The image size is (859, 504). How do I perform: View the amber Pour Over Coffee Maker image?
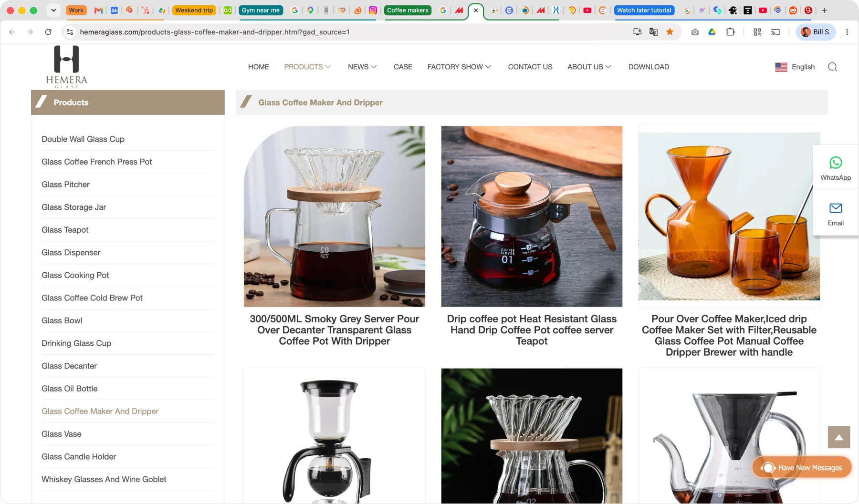[x=729, y=216]
